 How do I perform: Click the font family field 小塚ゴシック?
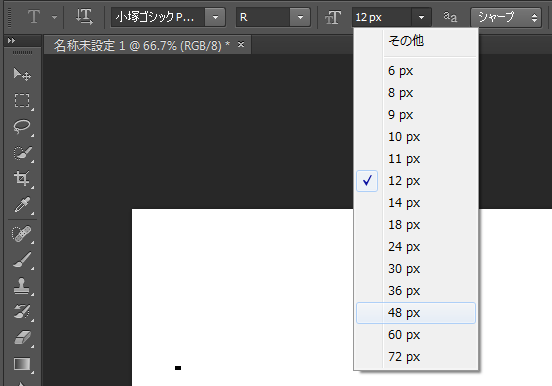(158, 17)
